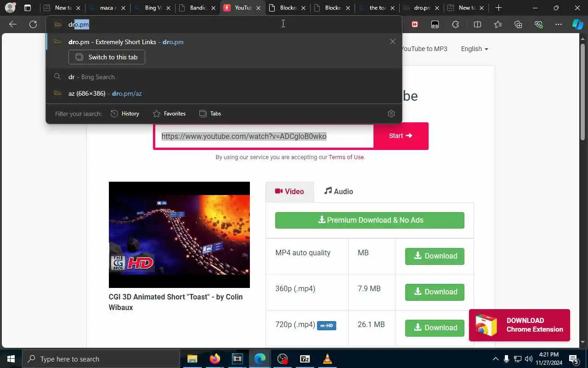Click the Microsoft Edge taskbar icon
The image size is (588, 368).
260,359
